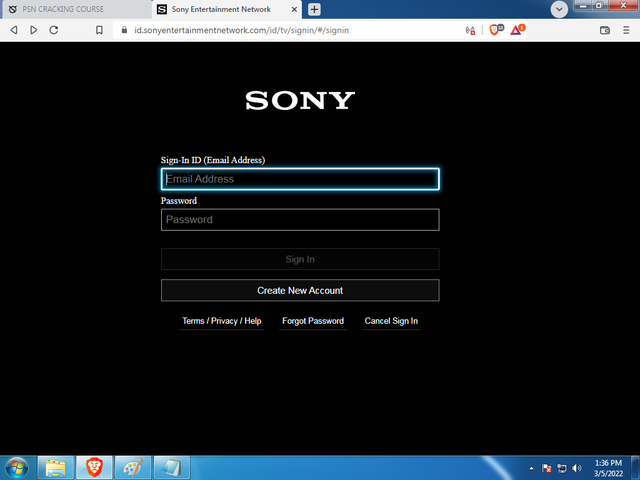Open the Terms / Privacy / Help link
Image resolution: width=640 pixels, height=480 pixels.
222,321
